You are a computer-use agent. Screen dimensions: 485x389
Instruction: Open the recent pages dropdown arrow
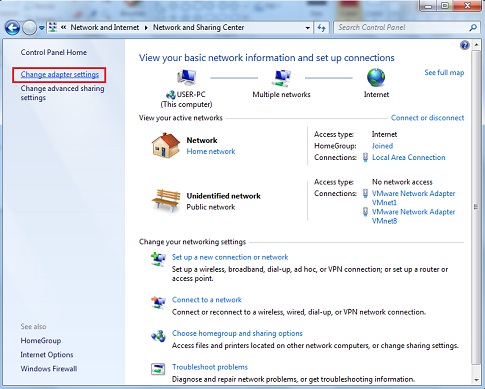(41, 28)
